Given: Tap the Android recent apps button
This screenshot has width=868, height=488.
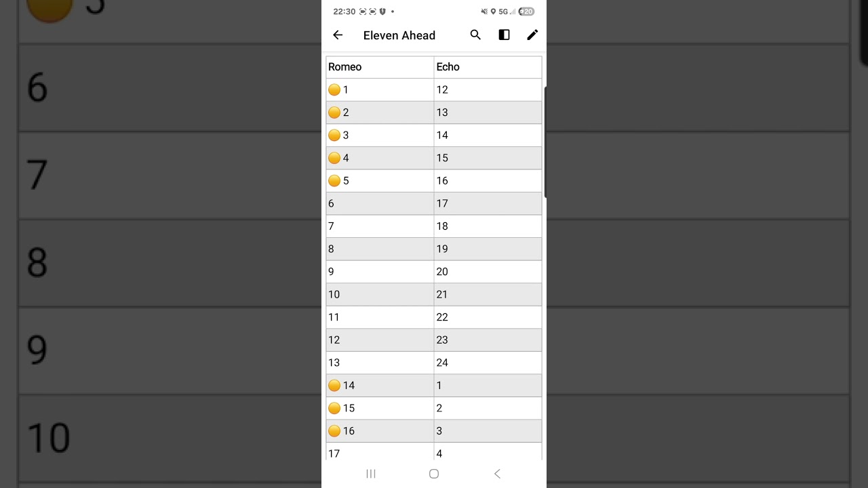Looking at the screenshot, I should pyautogui.click(x=371, y=474).
